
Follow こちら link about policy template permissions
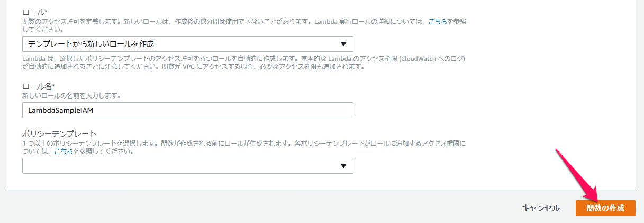click(x=64, y=151)
